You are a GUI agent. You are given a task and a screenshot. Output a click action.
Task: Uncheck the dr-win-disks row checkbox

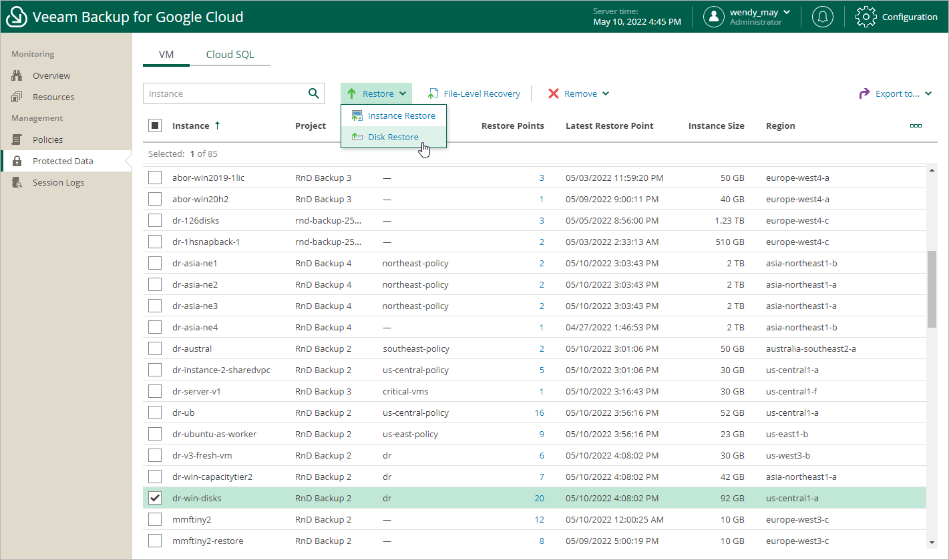tap(155, 498)
